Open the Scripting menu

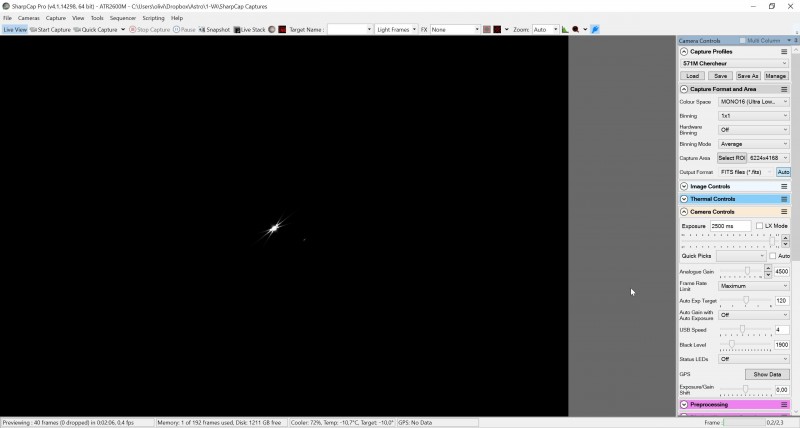(153, 18)
